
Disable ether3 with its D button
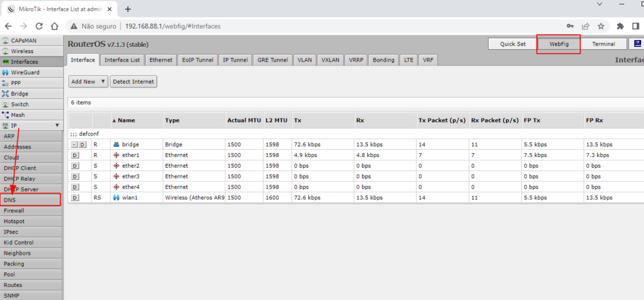75,176
